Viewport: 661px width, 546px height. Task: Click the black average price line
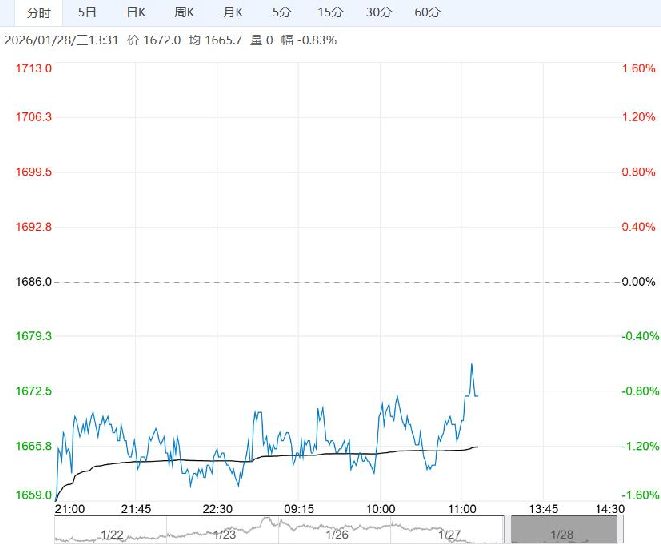tap(300, 455)
